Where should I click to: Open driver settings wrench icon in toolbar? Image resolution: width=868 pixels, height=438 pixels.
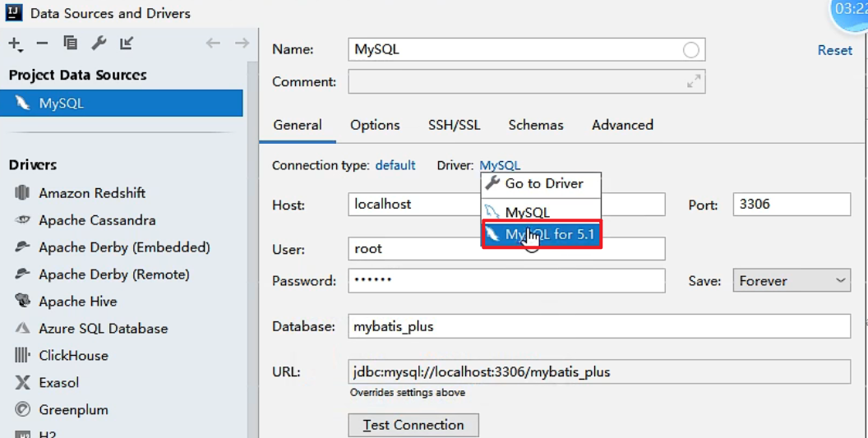(x=99, y=43)
